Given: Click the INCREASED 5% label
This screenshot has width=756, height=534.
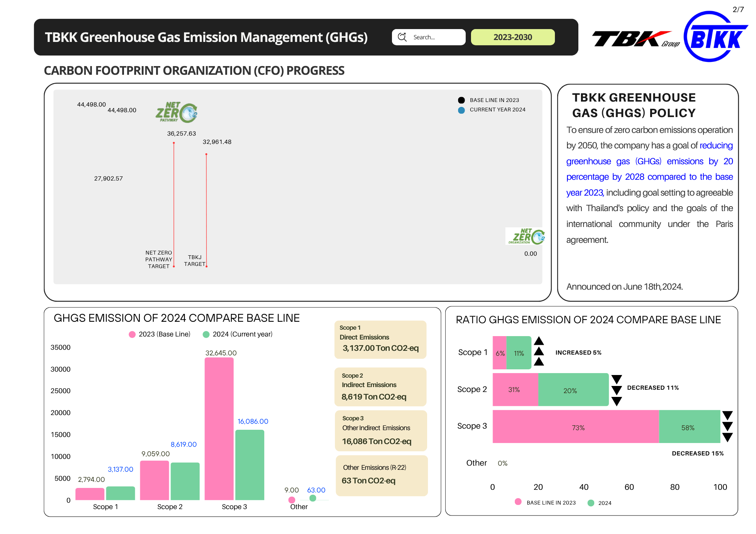Looking at the screenshot, I should (578, 353).
